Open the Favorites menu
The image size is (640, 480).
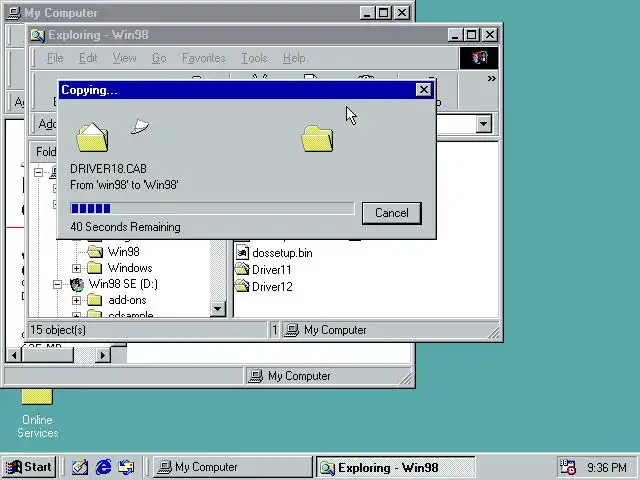point(204,58)
